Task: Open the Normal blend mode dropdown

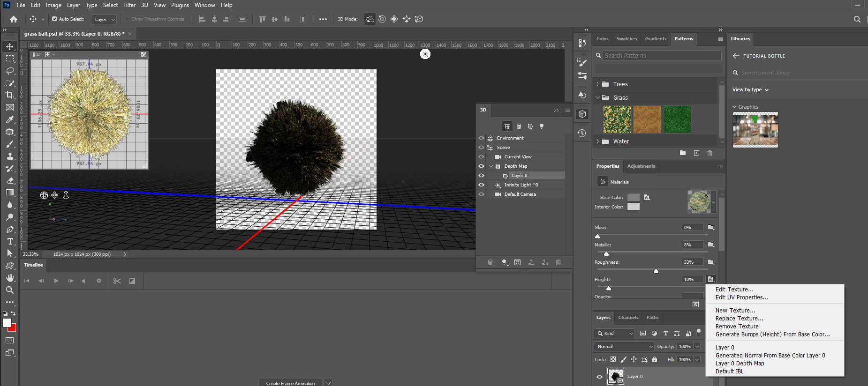Action: pos(624,347)
